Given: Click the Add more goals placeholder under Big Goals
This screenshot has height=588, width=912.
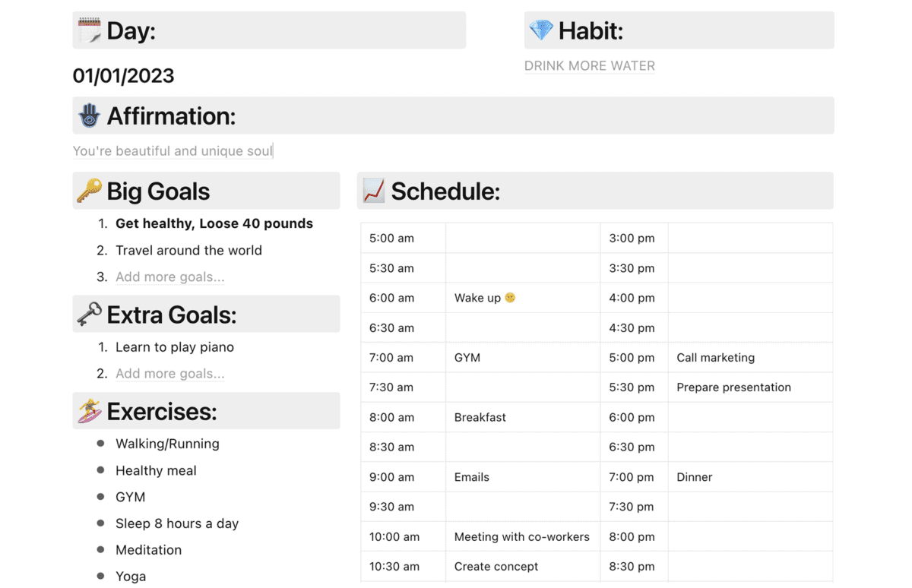Looking at the screenshot, I should (x=170, y=277).
